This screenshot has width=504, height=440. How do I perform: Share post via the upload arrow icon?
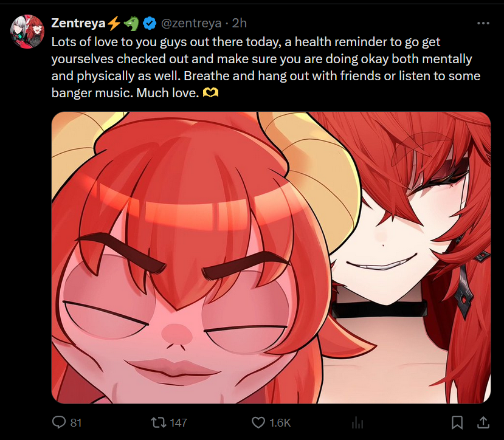(483, 422)
